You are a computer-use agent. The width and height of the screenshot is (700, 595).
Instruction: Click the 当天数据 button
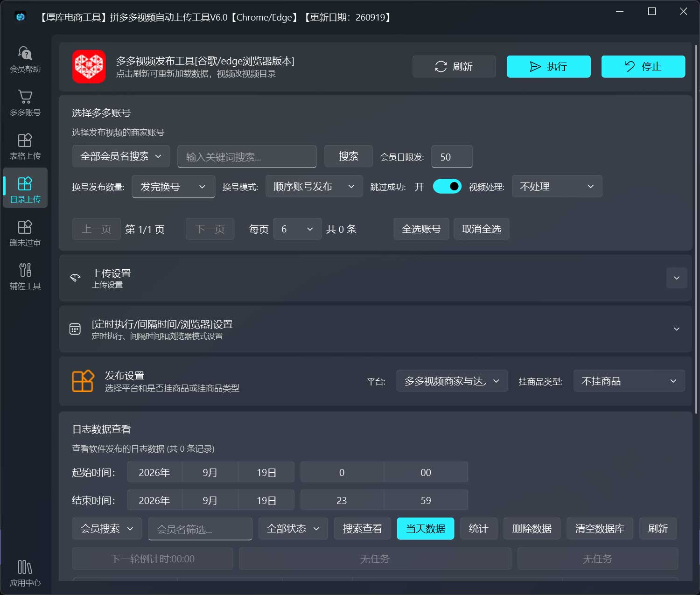tap(426, 529)
